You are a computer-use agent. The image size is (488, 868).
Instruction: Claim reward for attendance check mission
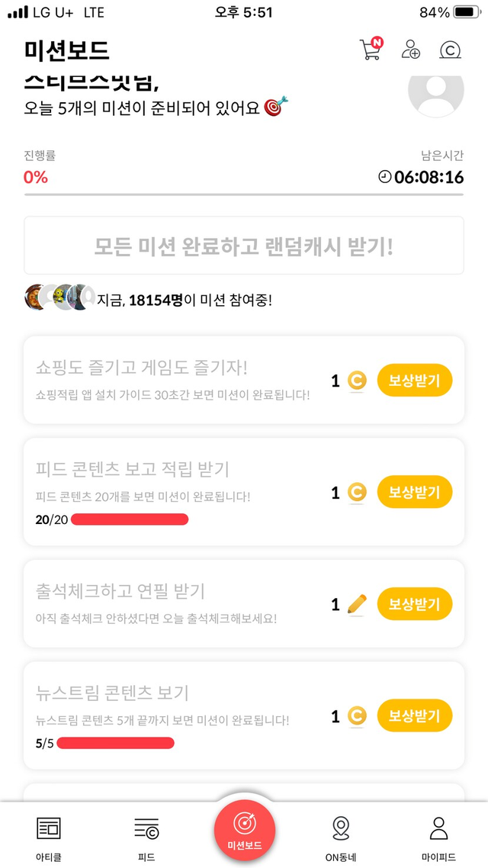click(414, 604)
